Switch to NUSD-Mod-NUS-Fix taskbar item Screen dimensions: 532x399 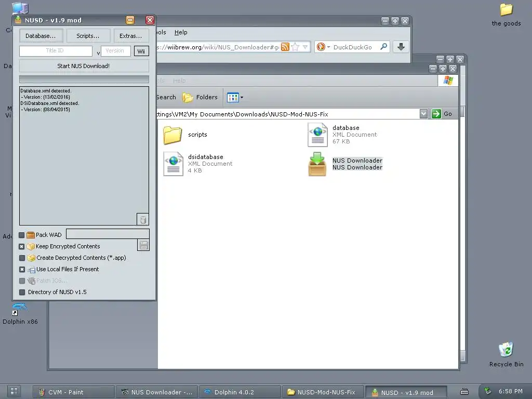pos(323,392)
